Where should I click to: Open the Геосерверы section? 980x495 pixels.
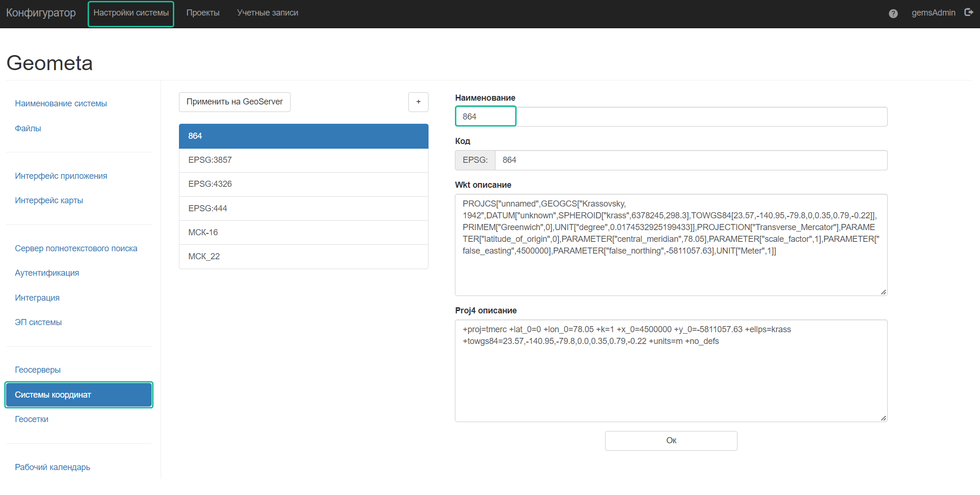tap(38, 370)
